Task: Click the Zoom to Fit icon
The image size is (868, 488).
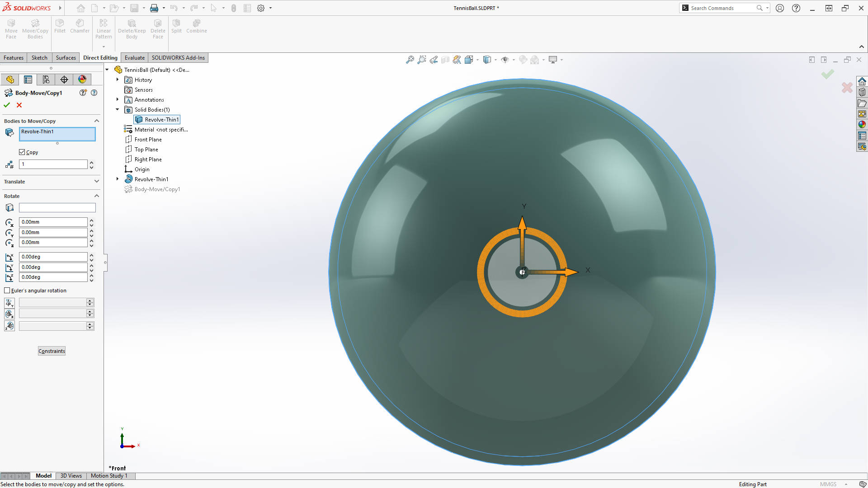Action: [410, 59]
